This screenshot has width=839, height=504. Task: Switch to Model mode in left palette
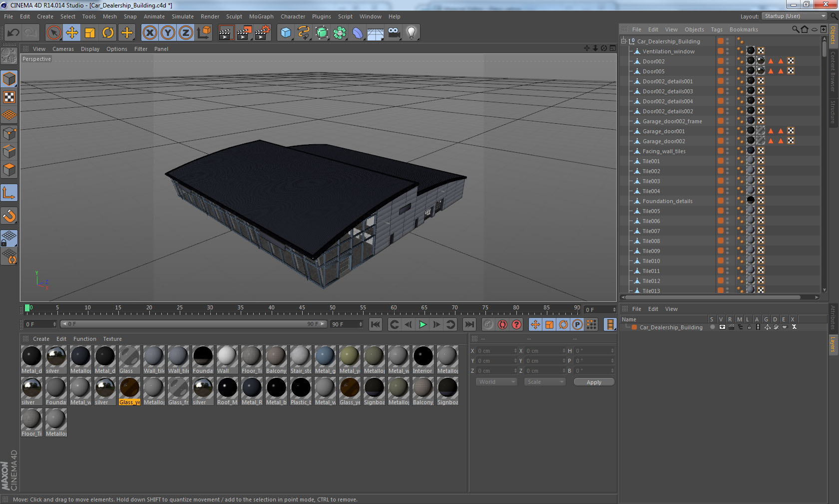(x=9, y=79)
